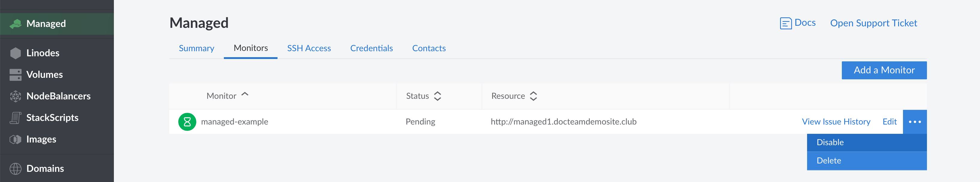Expand the Status column sort chevron
This screenshot has height=182, width=980.
click(x=438, y=96)
